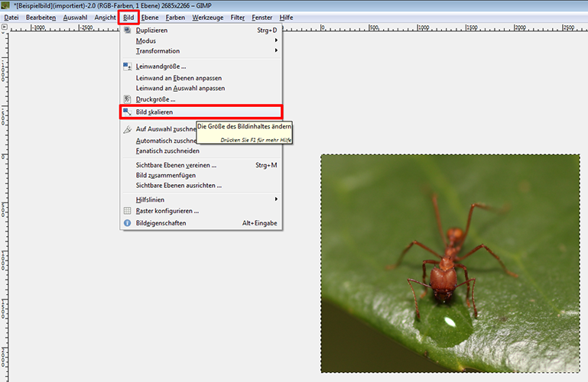
Task: Click the Druckgröße icon
Action: click(128, 99)
